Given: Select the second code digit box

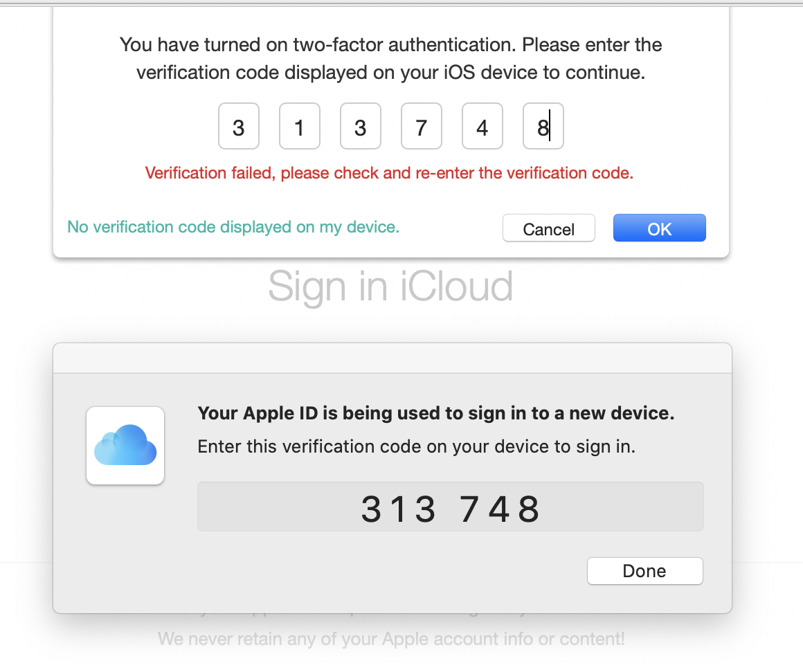Looking at the screenshot, I should [x=300, y=127].
